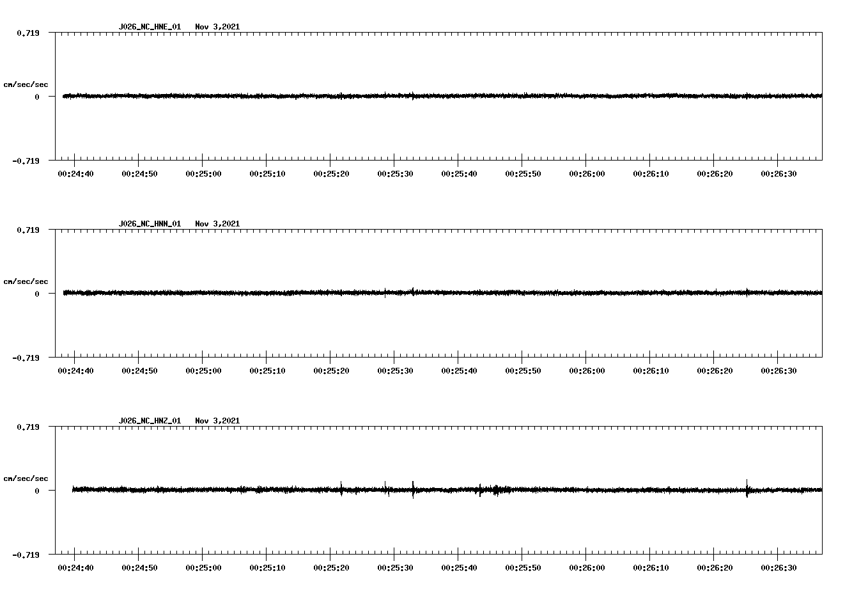The height and width of the screenshot is (591, 868).
Task: Click the 0.719 upper limit on HNE plot
Action: click(27, 33)
